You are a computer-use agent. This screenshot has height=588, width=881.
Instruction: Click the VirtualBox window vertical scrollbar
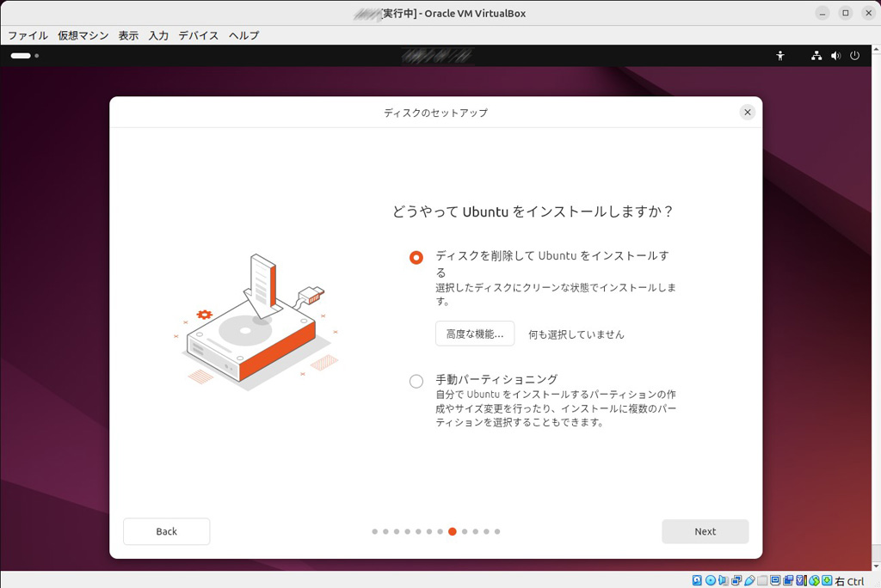tap(876, 308)
